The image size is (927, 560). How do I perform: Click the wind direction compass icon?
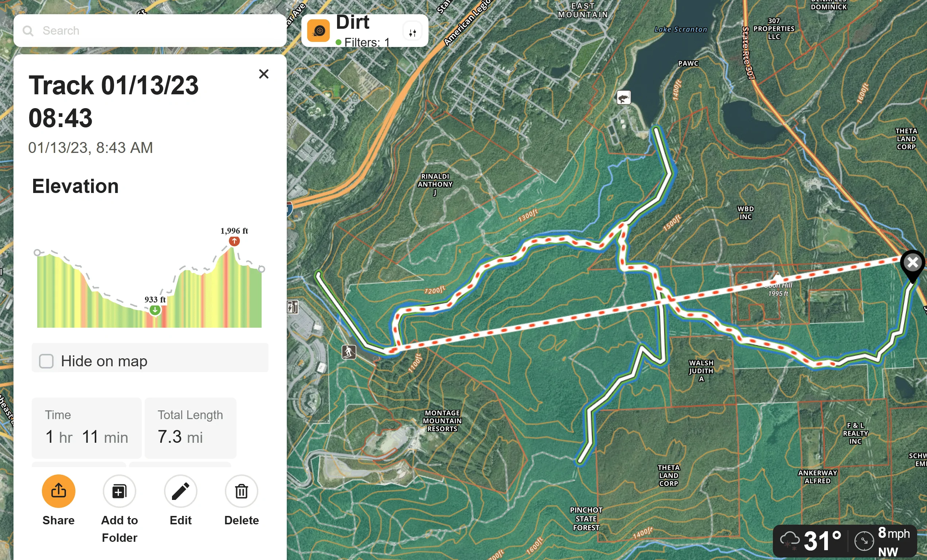(864, 541)
